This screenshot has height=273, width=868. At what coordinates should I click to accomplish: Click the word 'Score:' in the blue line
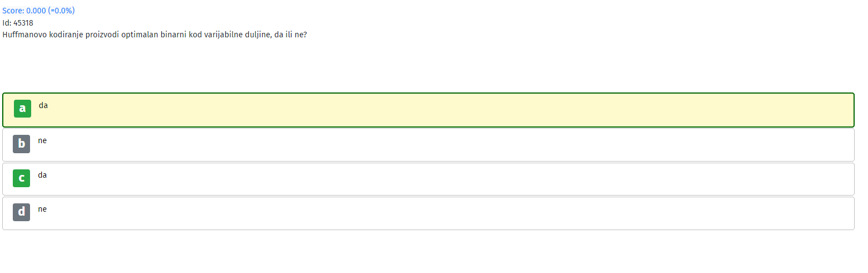[13, 11]
